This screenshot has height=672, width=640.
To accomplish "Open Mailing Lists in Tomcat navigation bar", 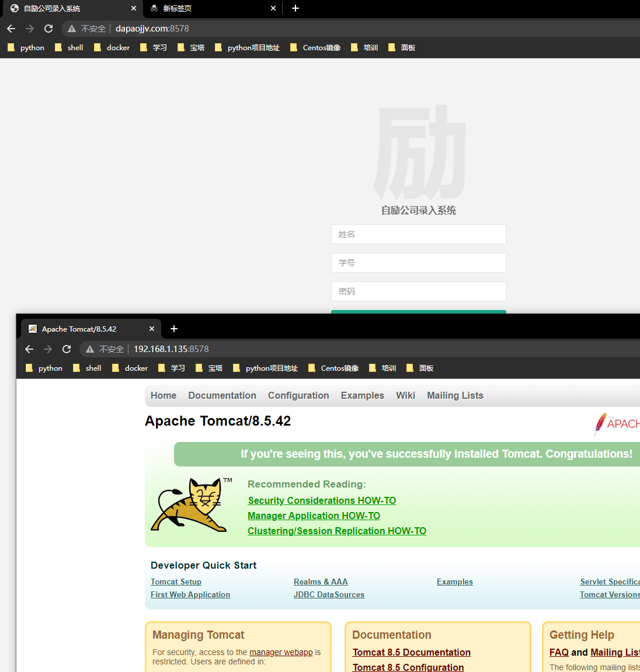I will pos(455,396).
